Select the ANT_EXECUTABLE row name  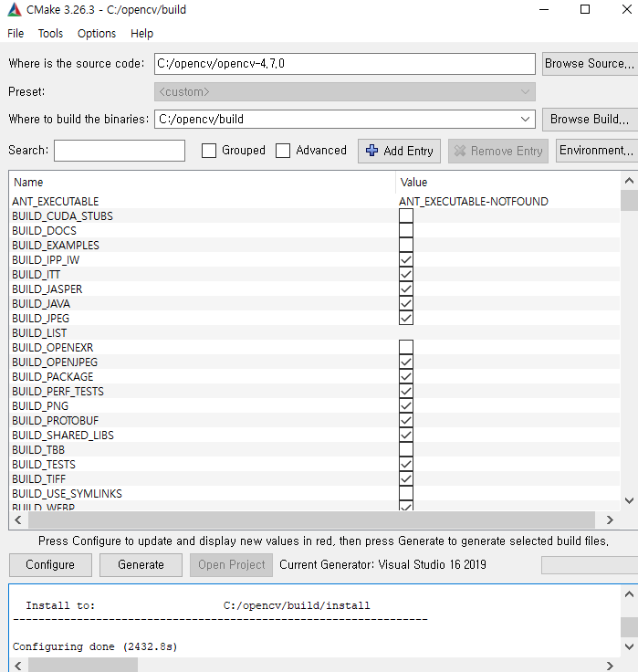[x=56, y=202]
